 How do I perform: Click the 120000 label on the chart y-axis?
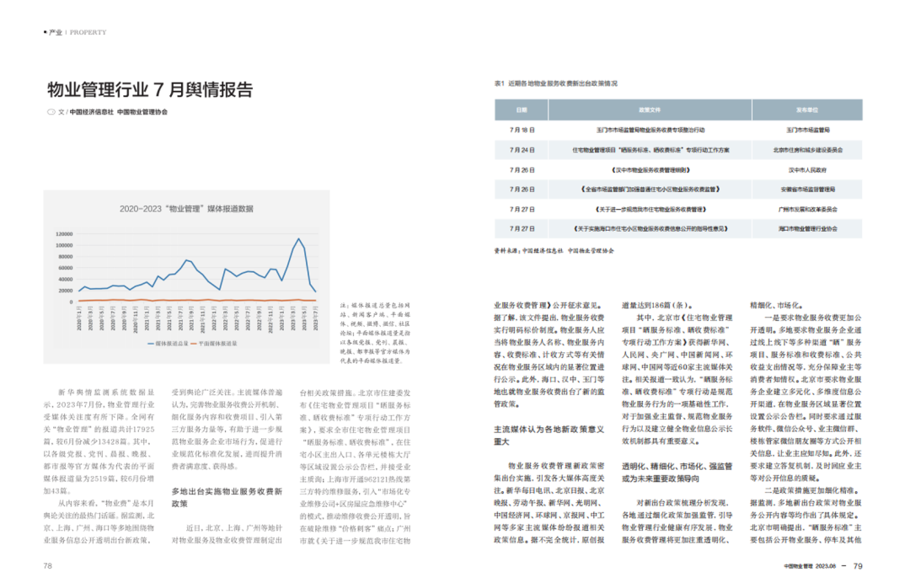click(x=65, y=234)
